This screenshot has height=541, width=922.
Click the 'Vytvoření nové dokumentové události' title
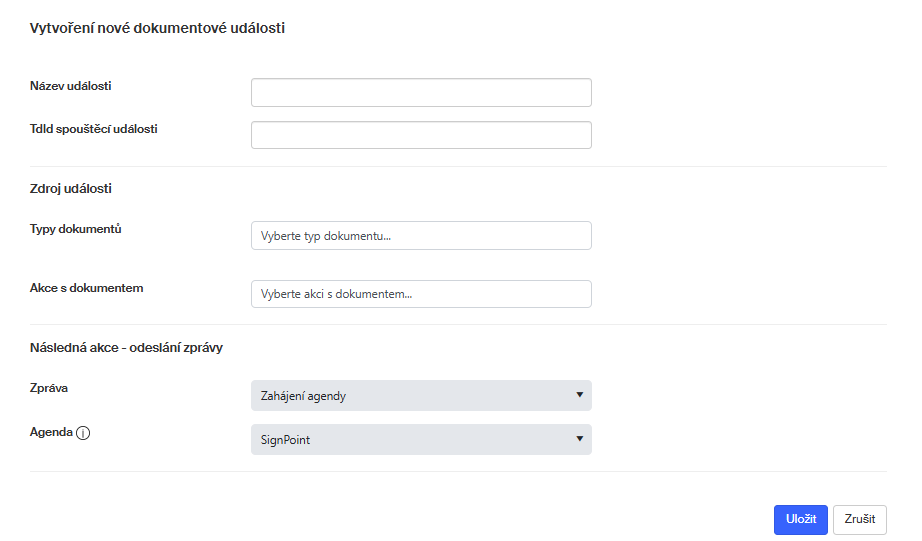coord(157,29)
